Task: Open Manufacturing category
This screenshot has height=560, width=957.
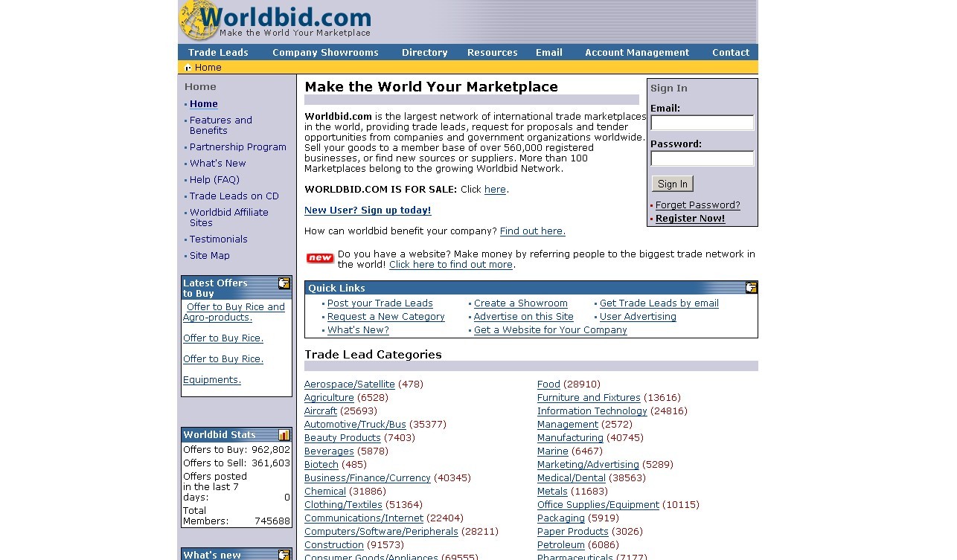Action: (570, 438)
